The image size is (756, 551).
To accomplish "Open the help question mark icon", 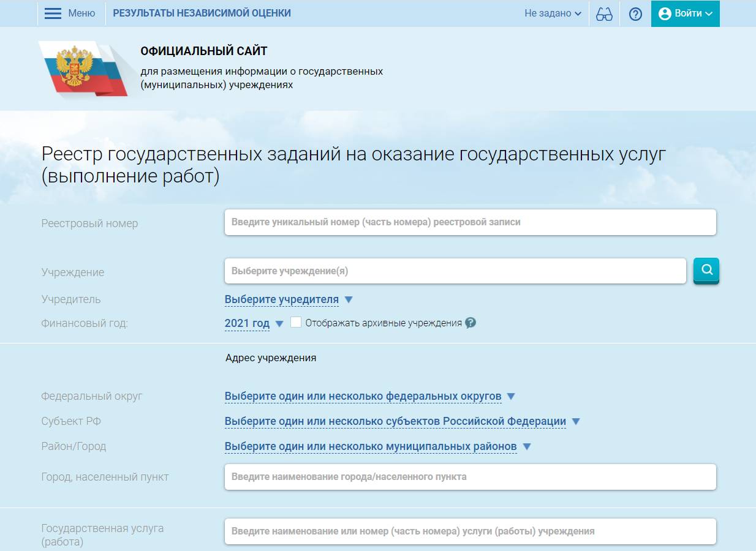I will [x=635, y=13].
